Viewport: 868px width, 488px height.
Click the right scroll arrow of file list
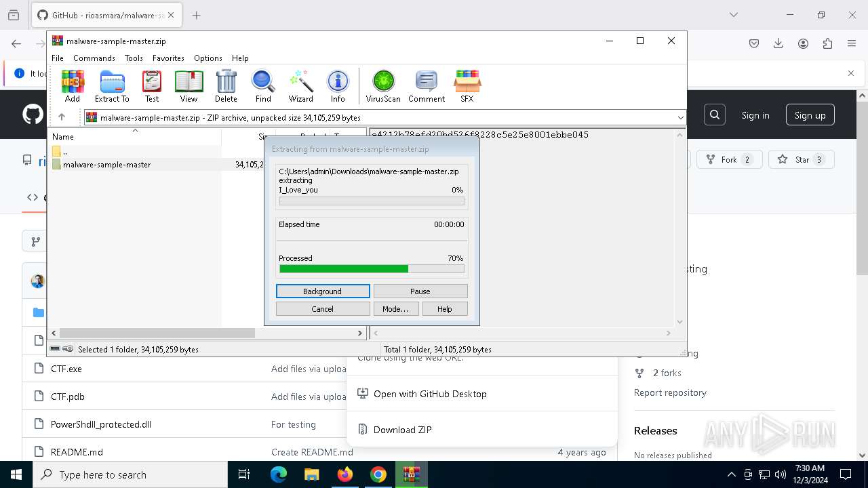(x=360, y=333)
